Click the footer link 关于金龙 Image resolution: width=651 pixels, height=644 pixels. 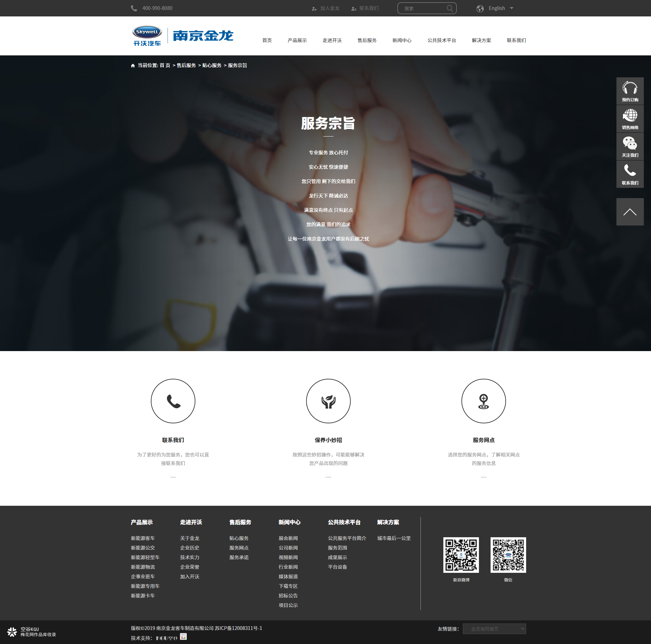coord(190,538)
